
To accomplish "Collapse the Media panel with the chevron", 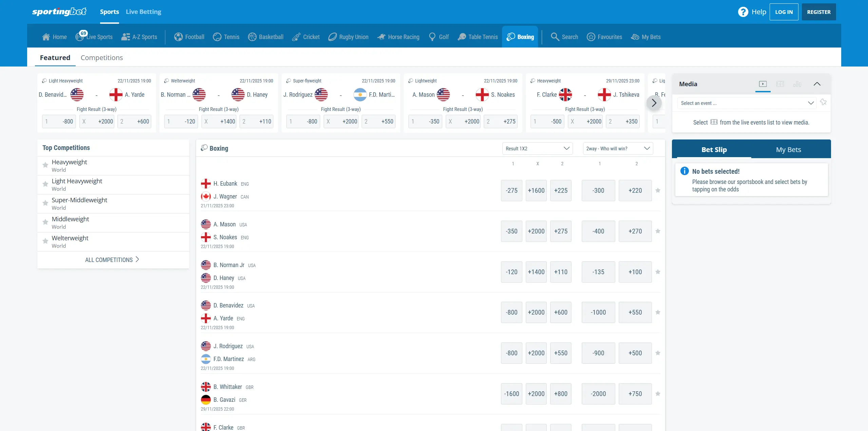I will pyautogui.click(x=817, y=84).
